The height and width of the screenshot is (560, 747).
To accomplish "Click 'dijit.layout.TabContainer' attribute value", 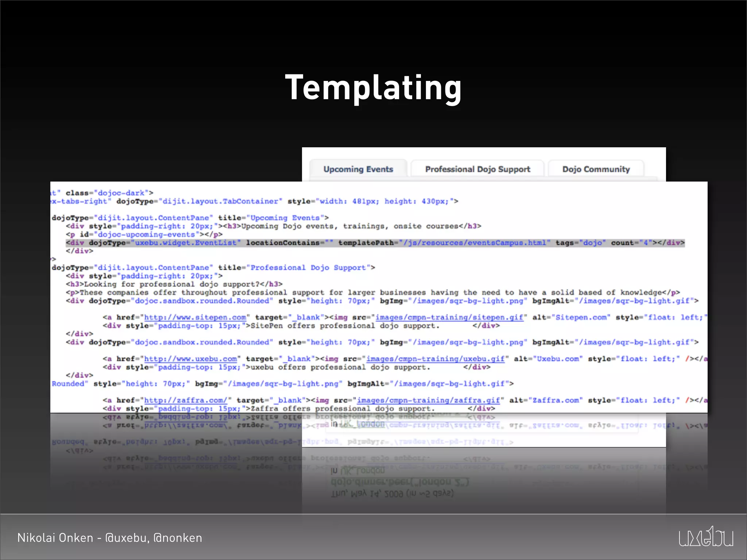I will (x=220, y=201).
